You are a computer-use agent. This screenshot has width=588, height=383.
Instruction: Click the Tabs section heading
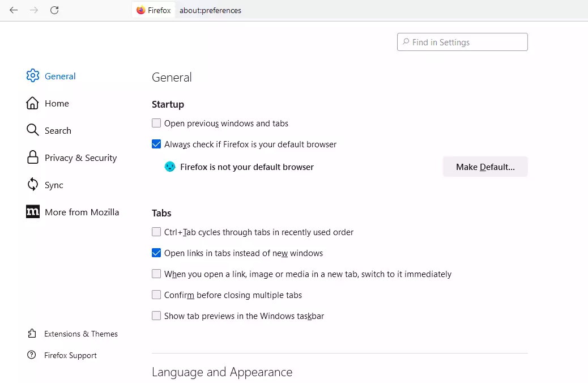(x=161, y=213)
